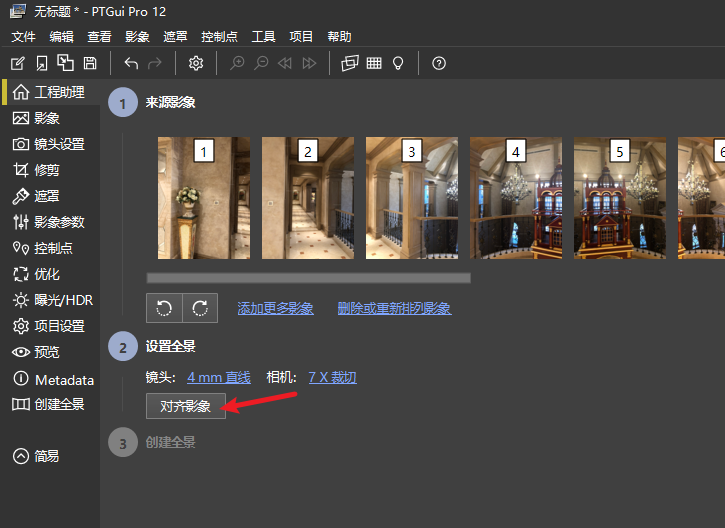Screen dimensions: 725x528
Task: Click the New Project toolbar icon
Action: click(x=18, y=63)
